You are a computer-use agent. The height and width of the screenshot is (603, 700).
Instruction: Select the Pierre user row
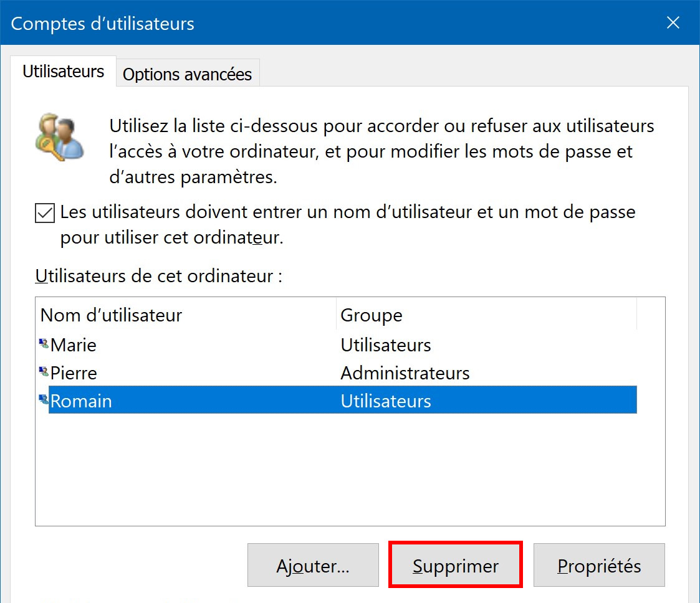pos(337,373)
